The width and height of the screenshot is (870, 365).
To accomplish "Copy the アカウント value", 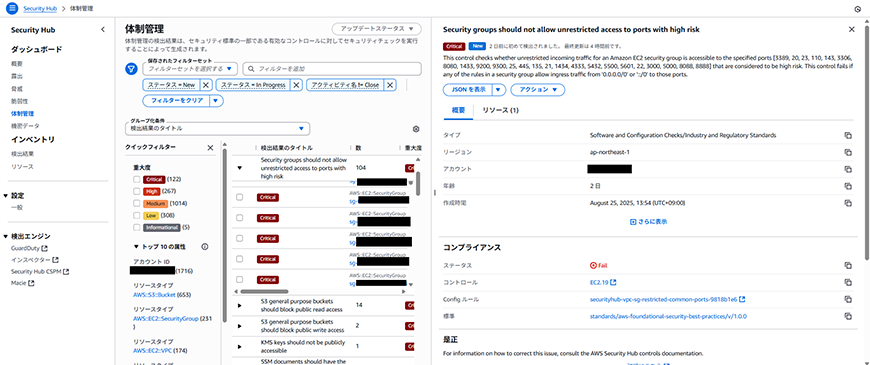I will click(x=848, y=169).
